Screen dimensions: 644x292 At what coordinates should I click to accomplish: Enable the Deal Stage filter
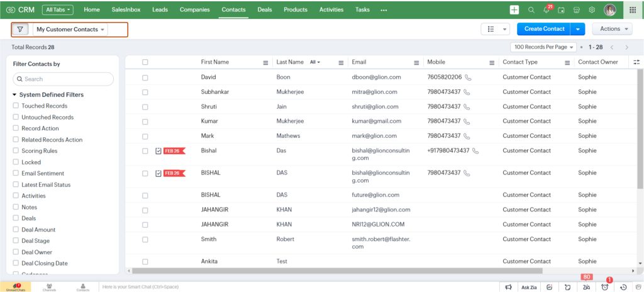(16, 240)
